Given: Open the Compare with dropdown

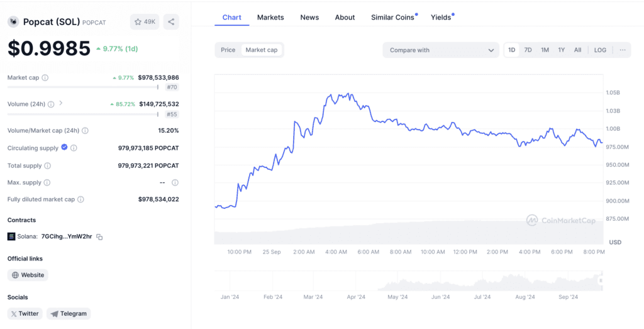Looking at the screenshot, I should (x=441, y=50).
